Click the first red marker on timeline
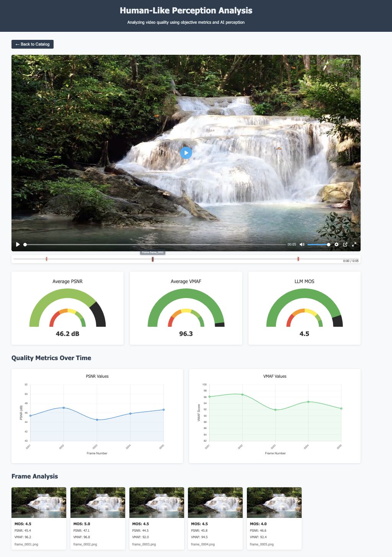Image resolution: width=392 pixels, height=557 pixels. [x=46, y=259]
